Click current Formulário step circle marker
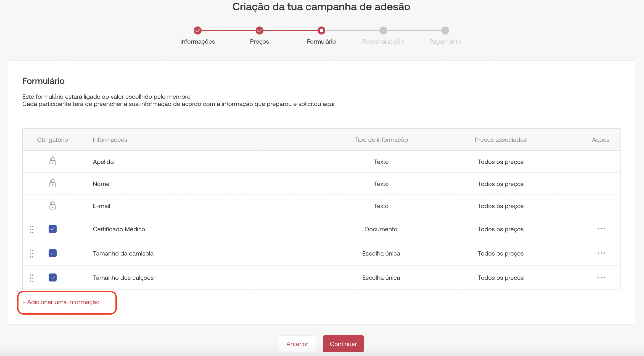 [x=321, y=30]
